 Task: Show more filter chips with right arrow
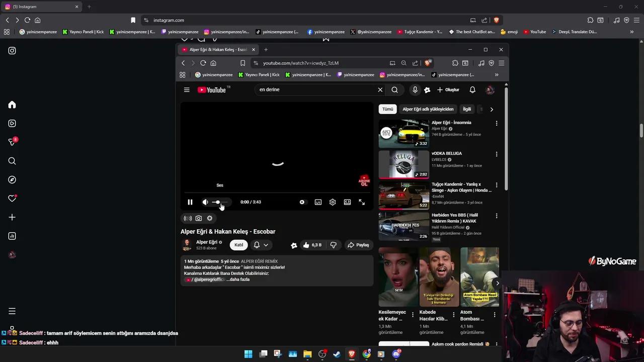click(492, 109)
